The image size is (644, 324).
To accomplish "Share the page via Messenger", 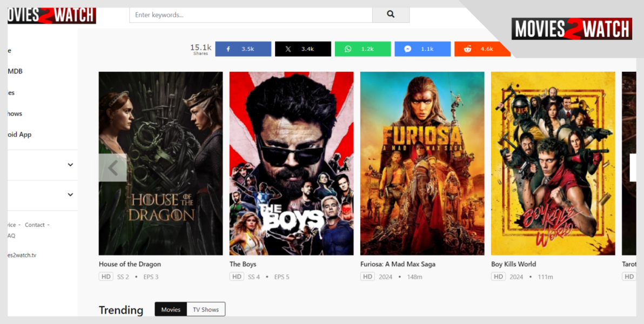I will click(422, 49).
